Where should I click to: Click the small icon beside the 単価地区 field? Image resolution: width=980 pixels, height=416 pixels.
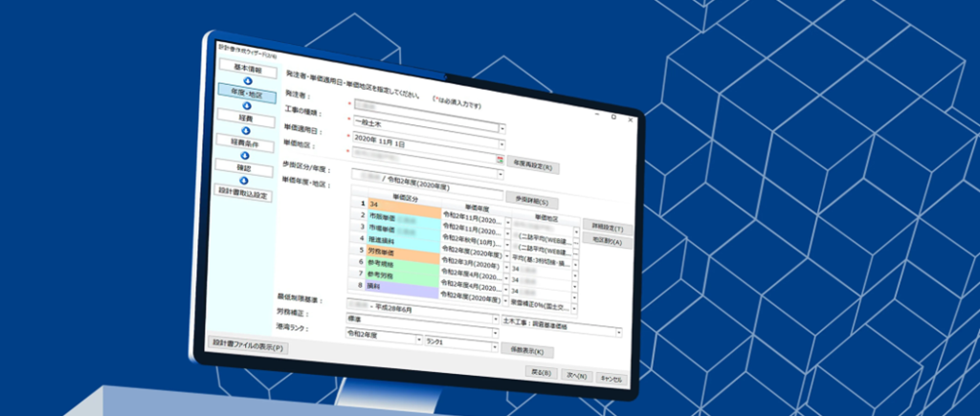pyautogui.click(x=500, y=159)
